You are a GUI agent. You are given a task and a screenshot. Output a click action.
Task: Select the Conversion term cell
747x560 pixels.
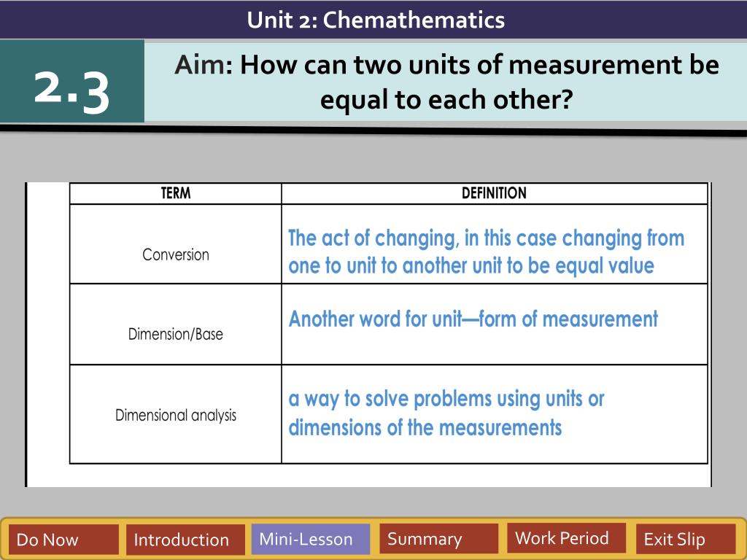point(175,244)
